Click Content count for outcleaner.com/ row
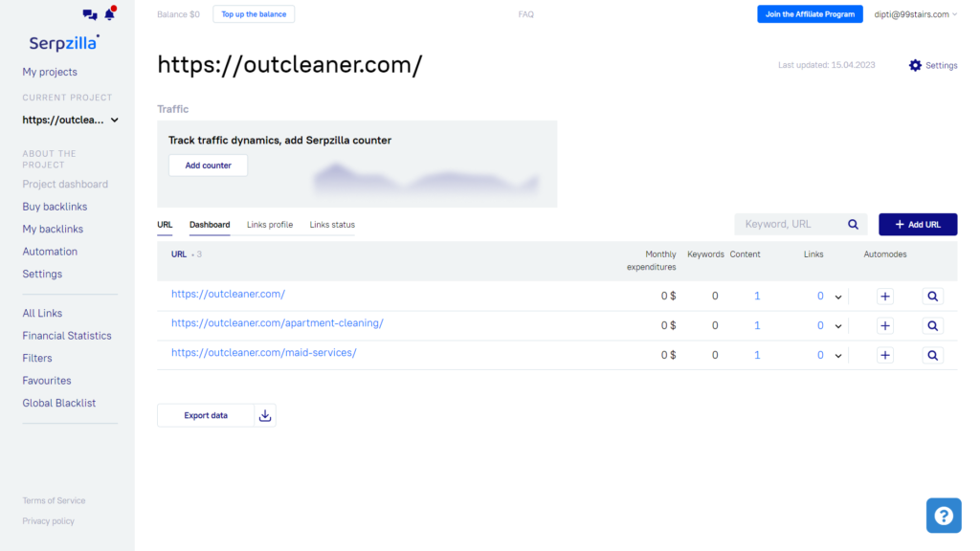Viewport: 980px width, 551px height. [757, 297]
